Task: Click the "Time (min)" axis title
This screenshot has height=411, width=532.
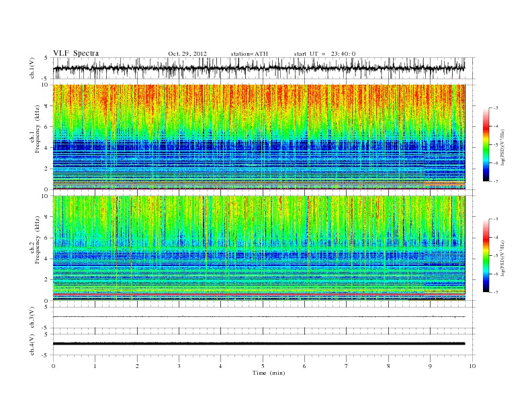Action: click(269, 373)
